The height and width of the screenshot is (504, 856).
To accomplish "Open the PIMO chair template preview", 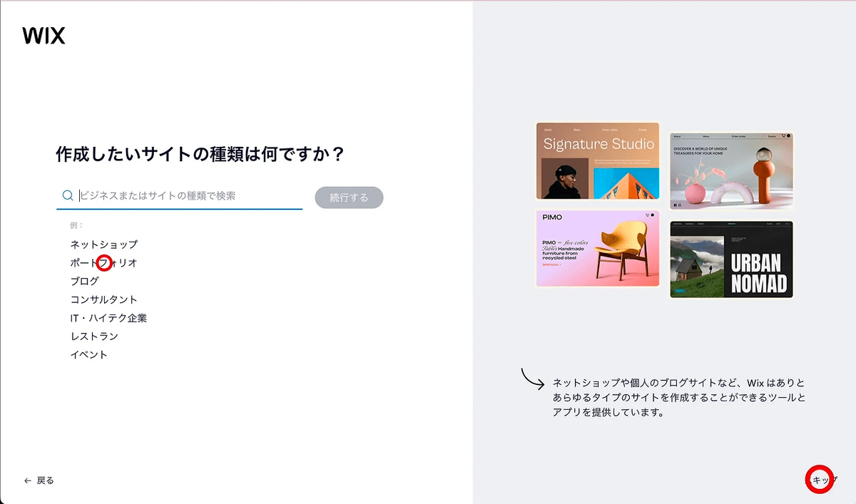I will 598,248.
